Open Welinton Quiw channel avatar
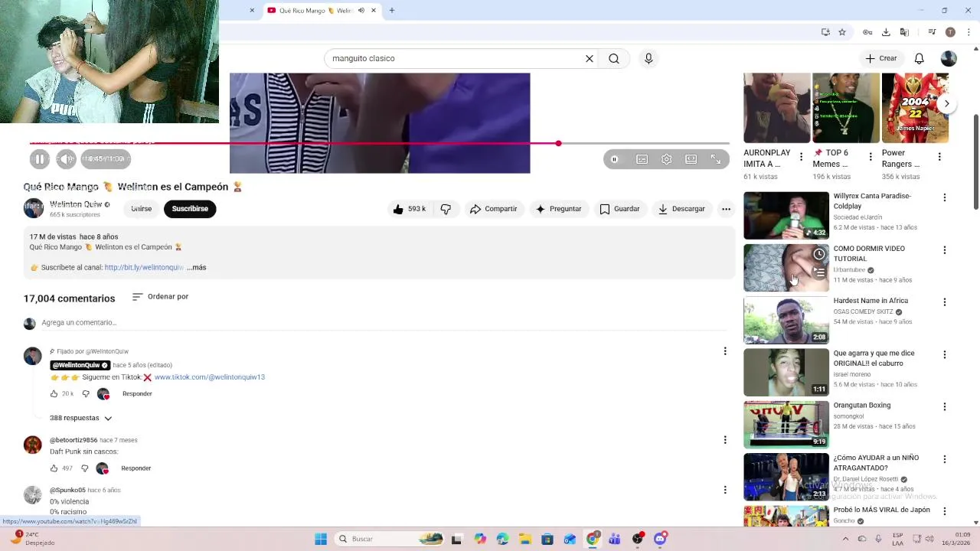 (34, 208)
